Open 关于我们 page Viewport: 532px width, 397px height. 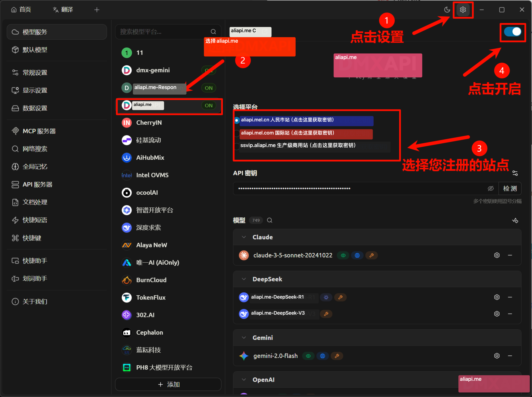[57, 302]
